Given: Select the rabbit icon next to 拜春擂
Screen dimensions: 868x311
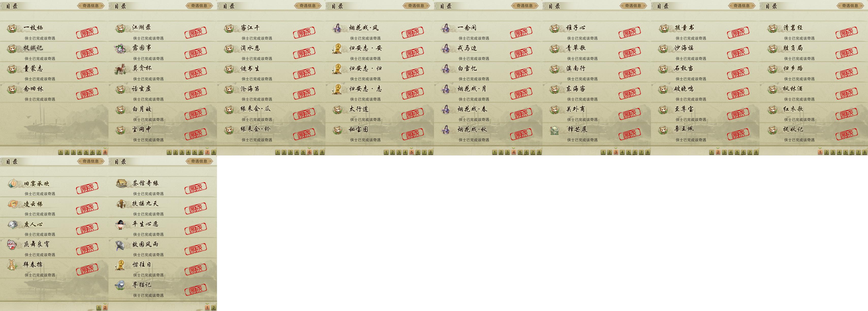Looking at the screenshot, I should [12, 265].
